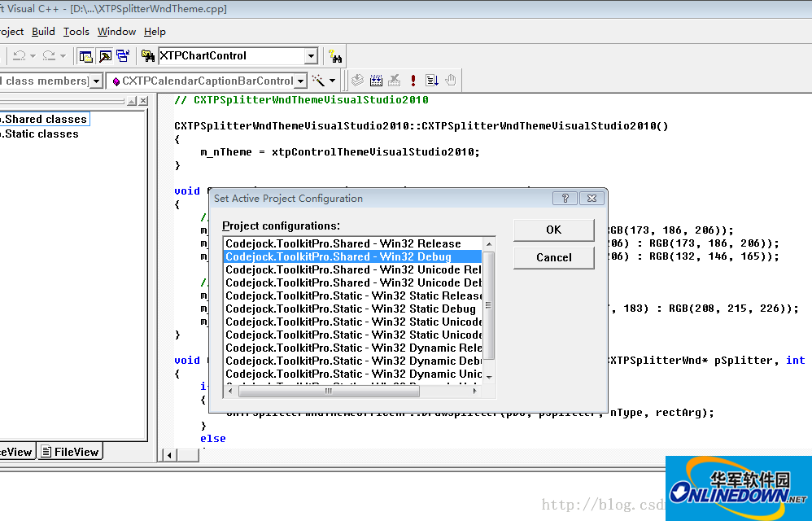Select Shared - Win32 Unicode Deb configuration

tap(352, 282)
